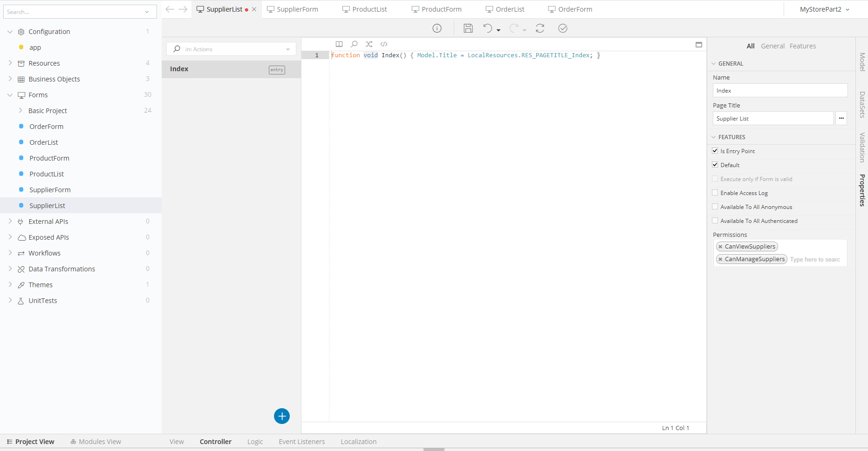Open the find magnifier in code editor

(x=354, y=44)
